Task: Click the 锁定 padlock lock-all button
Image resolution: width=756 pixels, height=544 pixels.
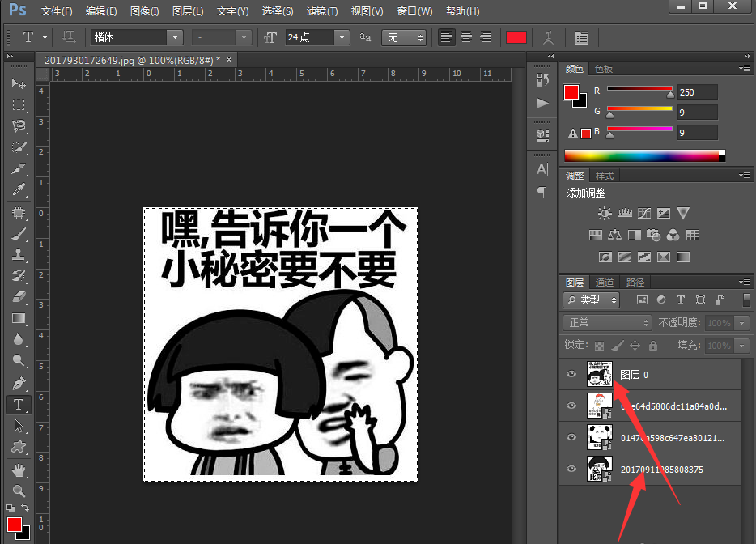Action: point(652,344)
